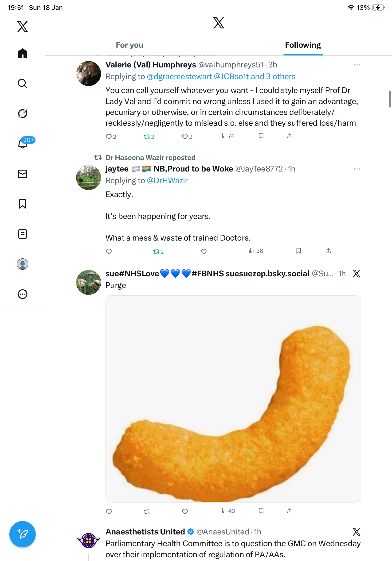Open Bookmarks in the sidebar
Image resolution: width=392 pixels, height=561 pixels.
pos(23,204)
